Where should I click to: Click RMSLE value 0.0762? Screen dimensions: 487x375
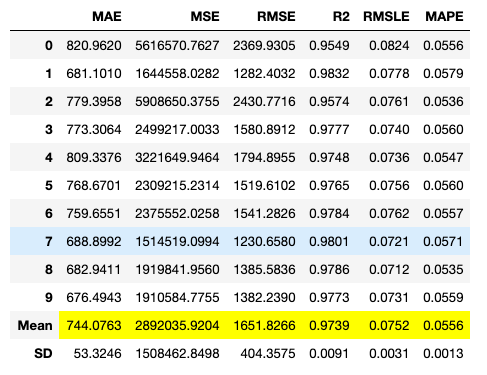tap(389, 213)
